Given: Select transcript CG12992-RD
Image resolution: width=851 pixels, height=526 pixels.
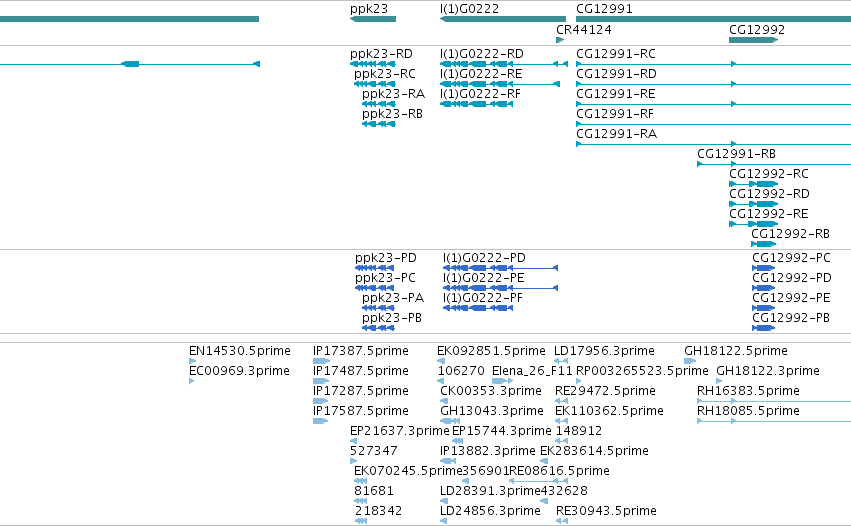Looking at the screenshot, I should (x=753, y=204).
